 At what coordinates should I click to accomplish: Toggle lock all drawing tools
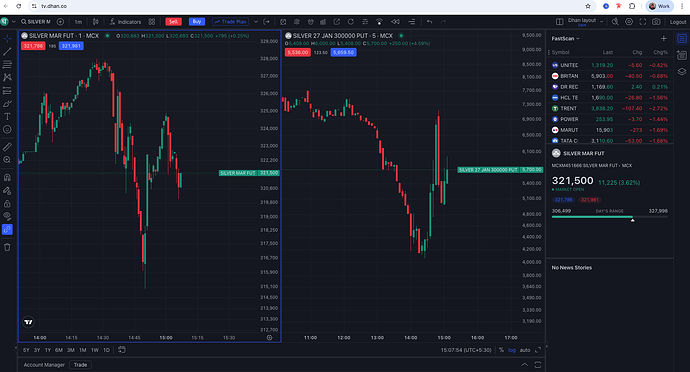(7, 203)
